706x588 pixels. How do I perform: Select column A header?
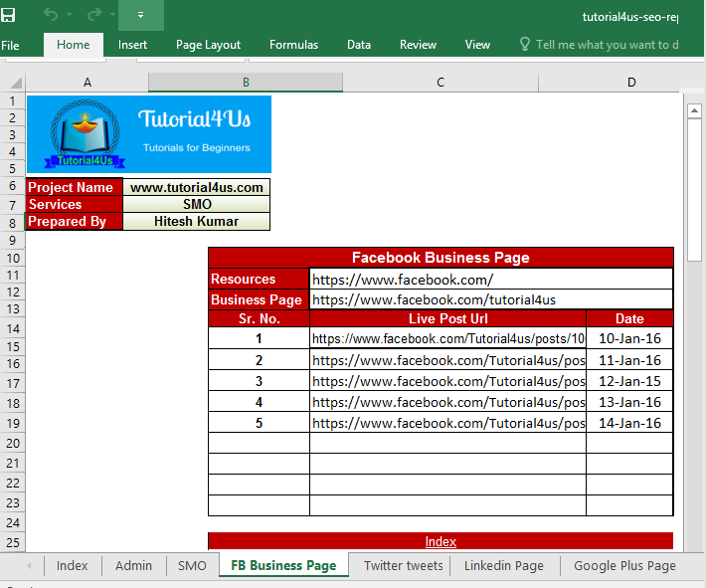click(x=88, y=83)
